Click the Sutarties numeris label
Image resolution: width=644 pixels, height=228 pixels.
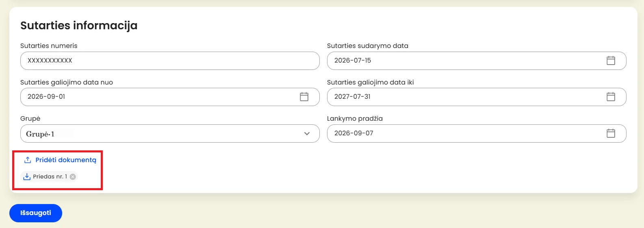49,46
